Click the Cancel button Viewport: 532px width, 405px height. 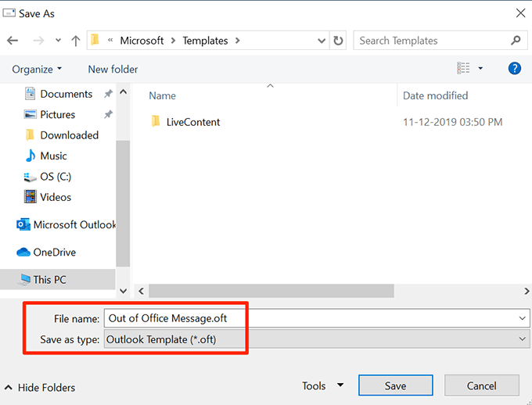481,385
